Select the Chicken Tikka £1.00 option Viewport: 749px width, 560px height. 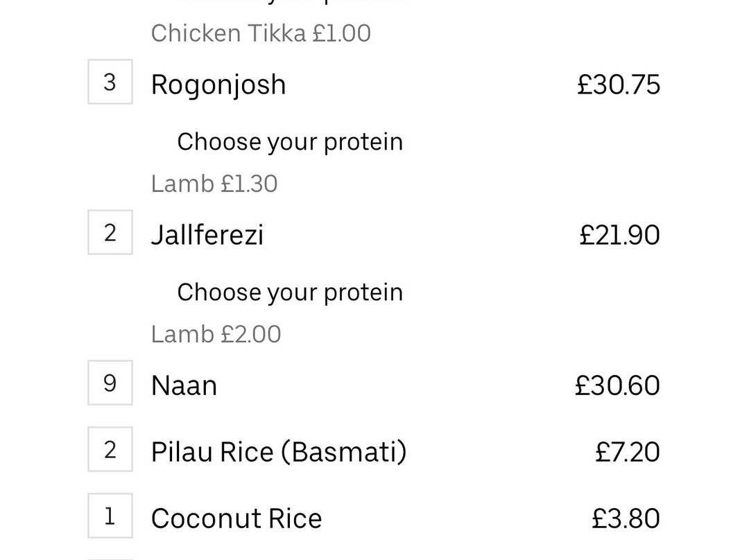(261, 33)
